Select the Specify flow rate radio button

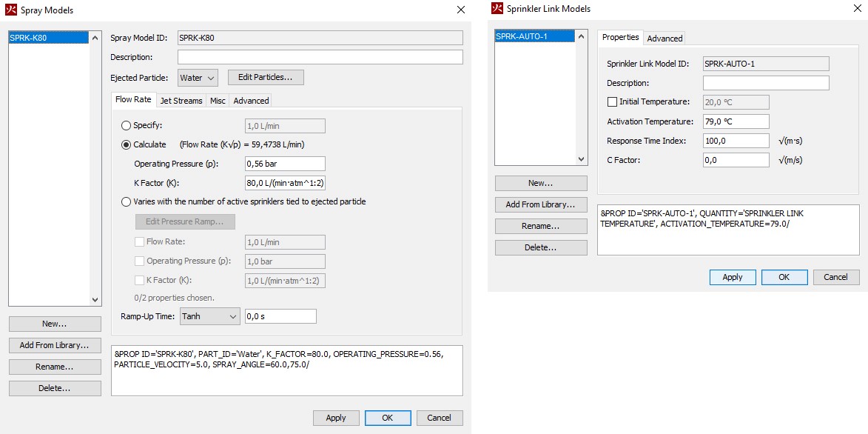tap(127, 126)
